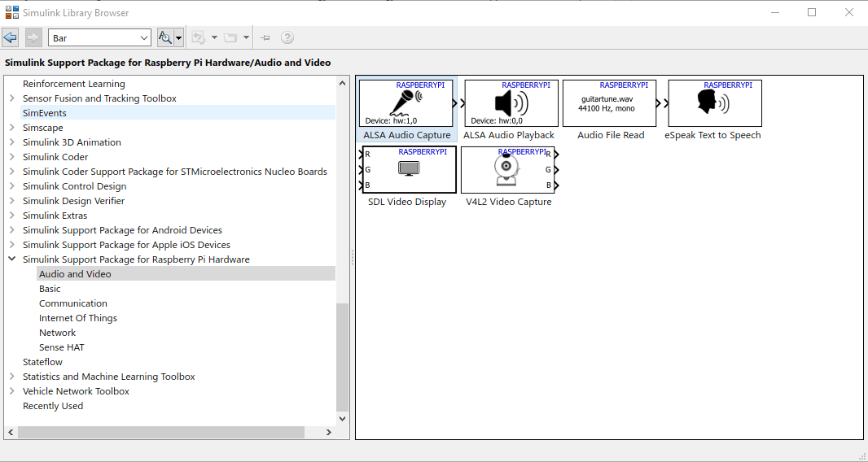Pin the library browser with pin icon
Viewport: 868px width, 462px height.
pyautogui.click(x=265, y=37)
